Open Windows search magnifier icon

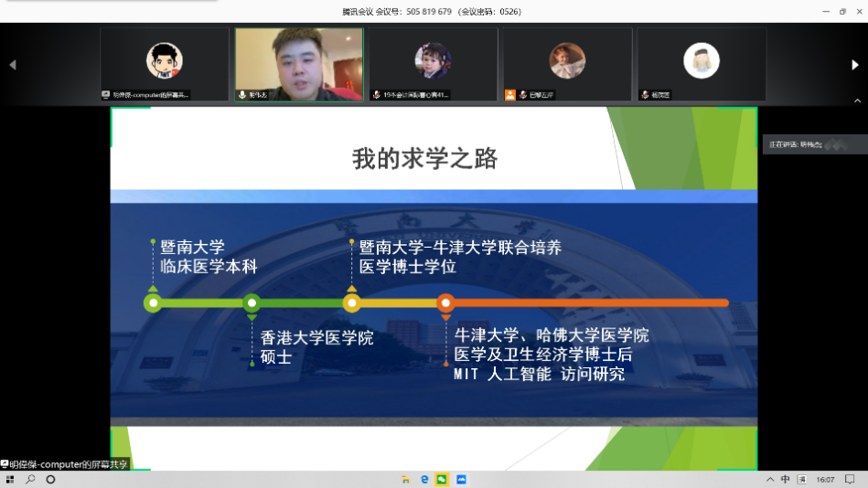coord(30,479)
